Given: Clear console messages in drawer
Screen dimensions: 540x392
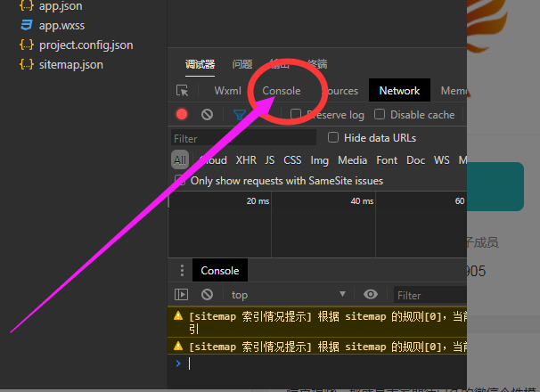Looking at the screenshot, I should click(x=207, y=295).
